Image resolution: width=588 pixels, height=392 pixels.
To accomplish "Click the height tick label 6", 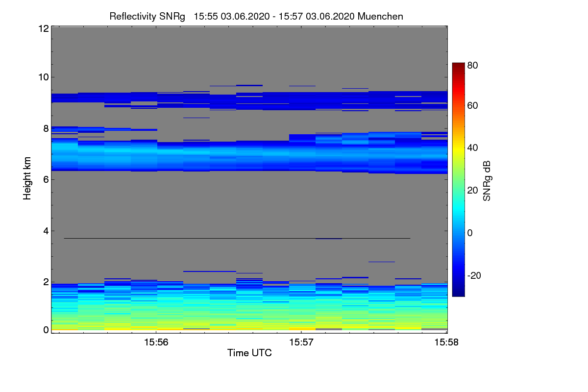I will click(x=46, y=179).
